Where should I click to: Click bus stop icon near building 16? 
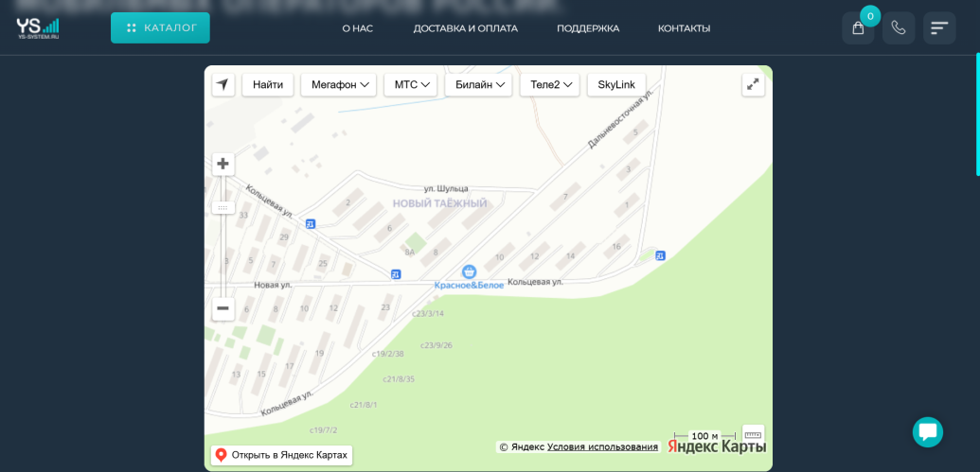coord(660,255)
